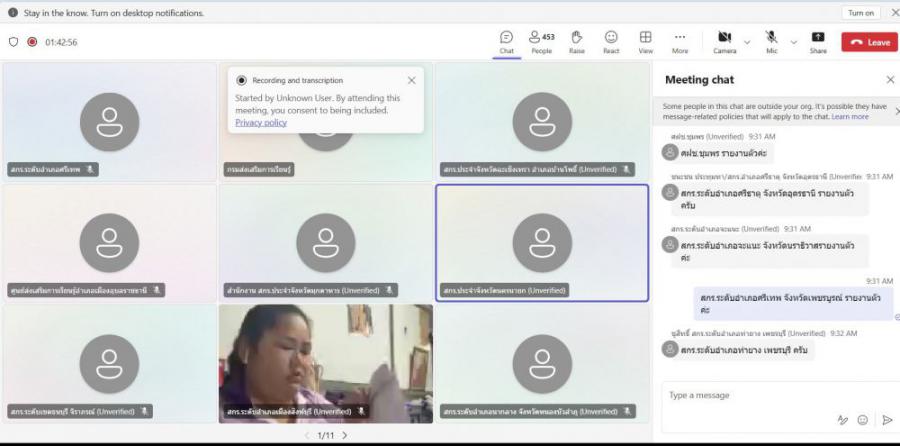Send the chat message
This screenshot has width=900, height=446.
pos(886,420)
